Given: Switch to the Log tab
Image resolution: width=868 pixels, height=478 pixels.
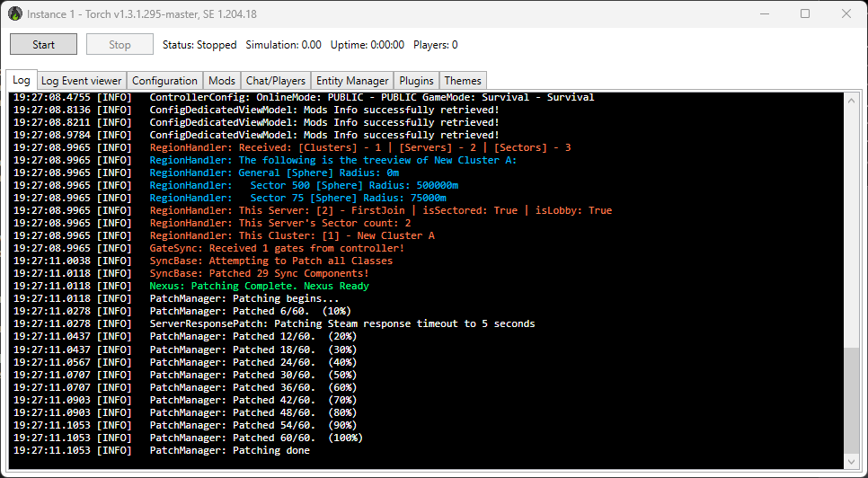Looking at the screenshot, I should pyautogui.click(x=22, y=80).
